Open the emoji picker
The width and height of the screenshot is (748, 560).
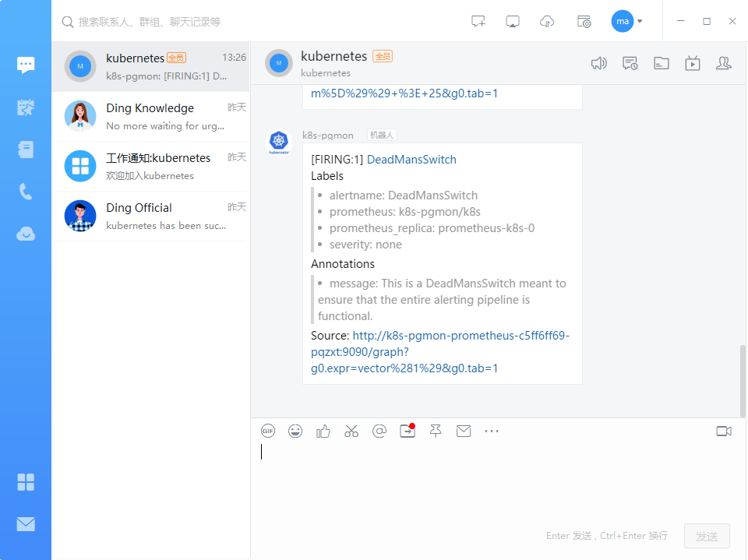(295, 431)
